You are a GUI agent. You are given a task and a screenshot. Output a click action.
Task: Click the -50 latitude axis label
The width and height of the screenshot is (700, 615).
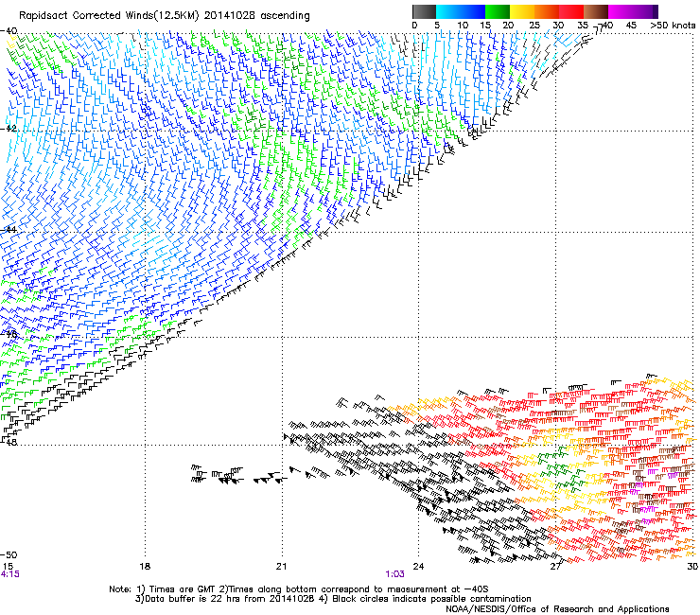tap(9, 554)
